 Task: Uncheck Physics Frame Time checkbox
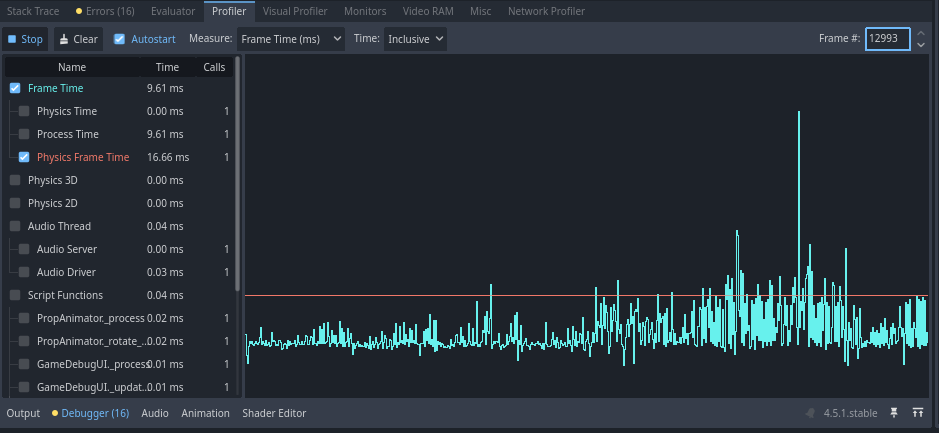click(x=24, y=157)
